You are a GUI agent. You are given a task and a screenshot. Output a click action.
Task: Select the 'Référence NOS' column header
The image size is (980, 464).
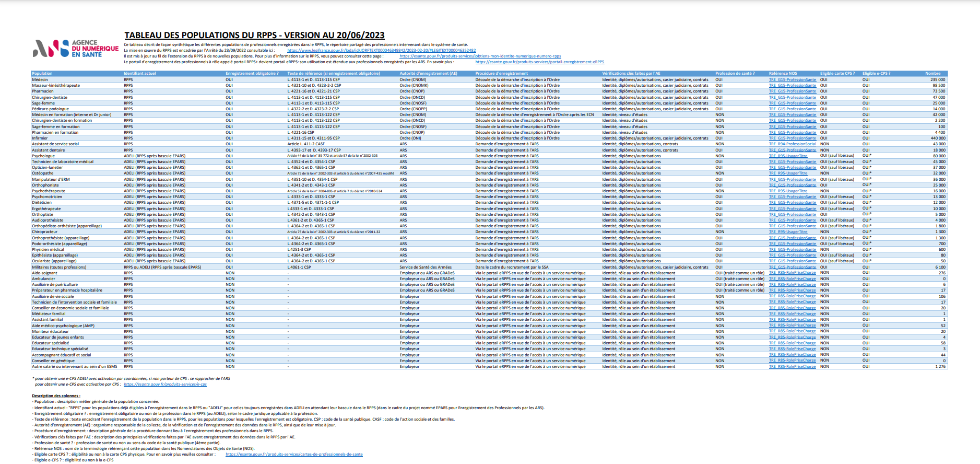(783, 74)
